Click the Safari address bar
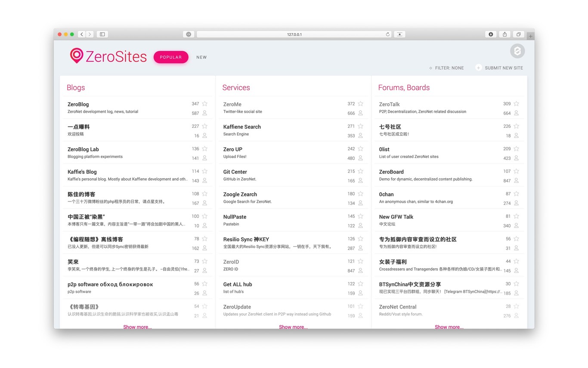Viewport: 588px width, 368px height. pyautogui.click(x=294, y=34)
